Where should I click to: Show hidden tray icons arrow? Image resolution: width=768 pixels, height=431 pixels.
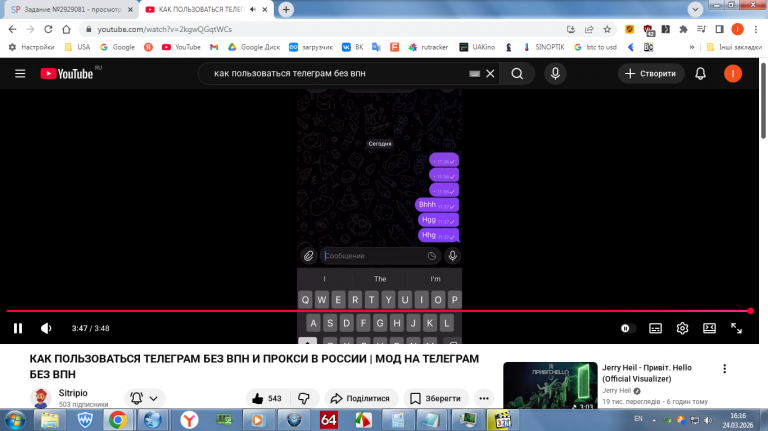pos(653,420)
